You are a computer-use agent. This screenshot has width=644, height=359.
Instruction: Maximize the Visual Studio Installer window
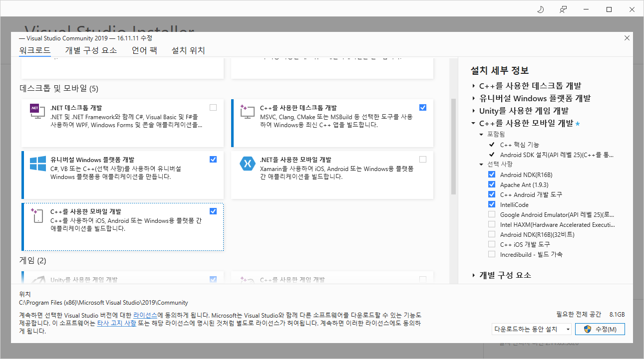609,9
